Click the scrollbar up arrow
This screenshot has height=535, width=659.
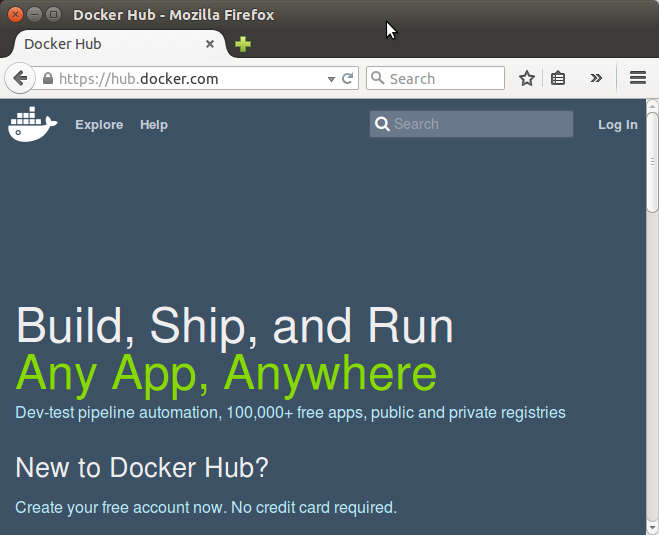click(x=652, y=106)
